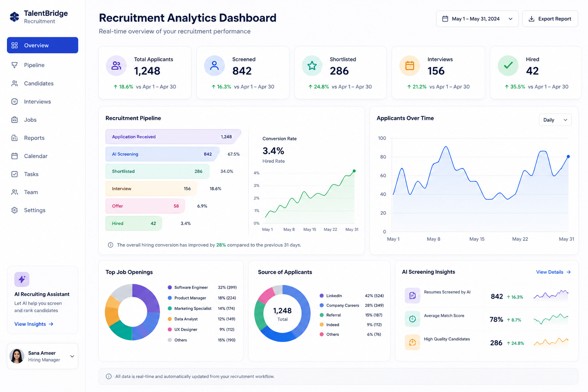Click the Product Manager 18% (224) row

[x=202, y=298]
